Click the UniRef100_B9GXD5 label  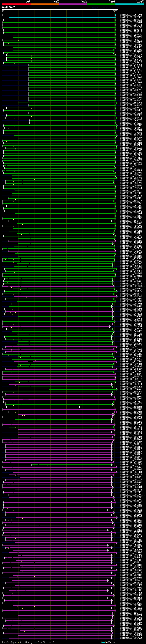[131, 437]
